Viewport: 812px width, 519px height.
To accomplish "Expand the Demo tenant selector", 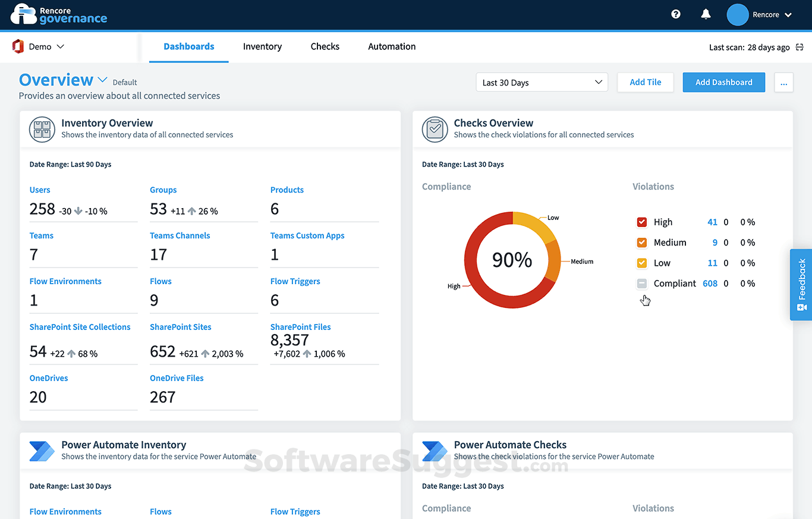I will click(x=39, y=46).
